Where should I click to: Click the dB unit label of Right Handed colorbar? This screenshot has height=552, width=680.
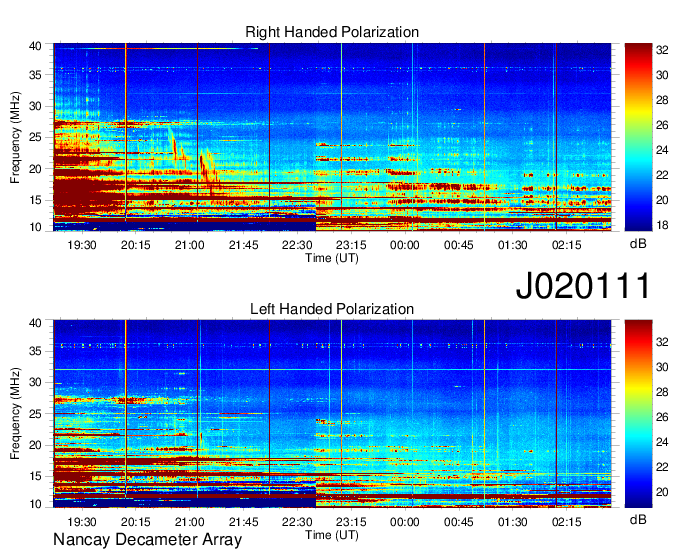pyautogui.click(x=638, y=244)
